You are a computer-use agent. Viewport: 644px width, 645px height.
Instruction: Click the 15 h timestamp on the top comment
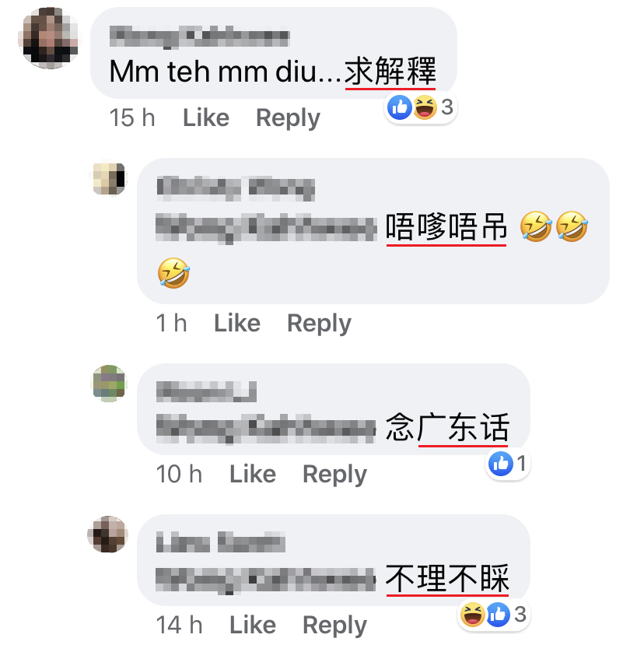tap(132, 117)
